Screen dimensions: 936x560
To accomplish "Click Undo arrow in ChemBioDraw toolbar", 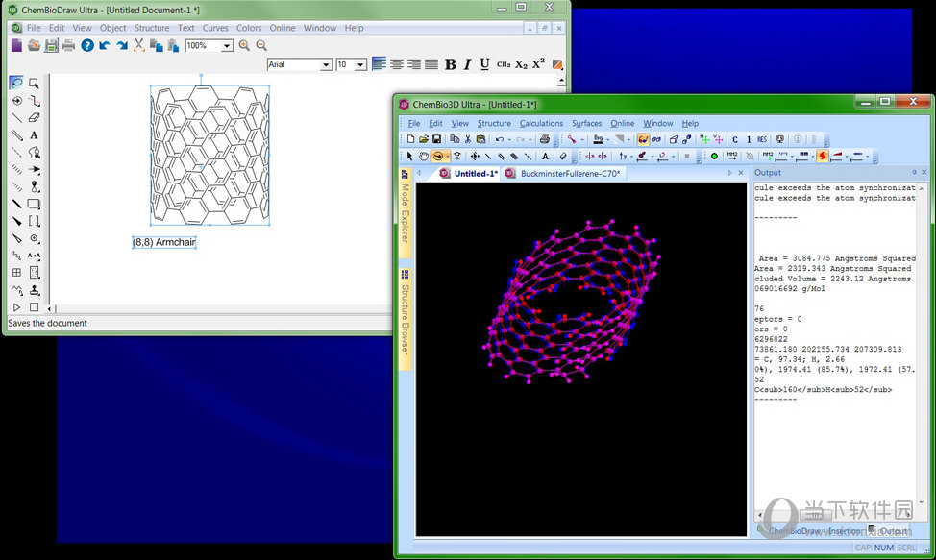I will (x=105, y=45).
